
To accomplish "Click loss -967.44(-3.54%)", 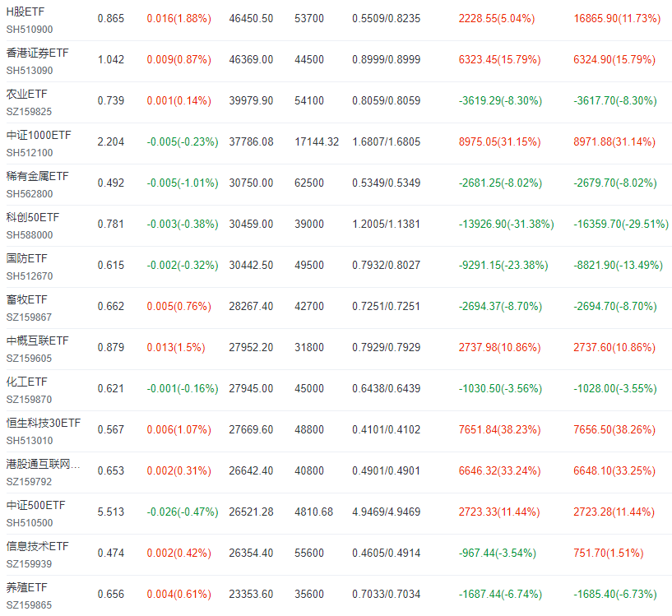I will coord(498,553).
